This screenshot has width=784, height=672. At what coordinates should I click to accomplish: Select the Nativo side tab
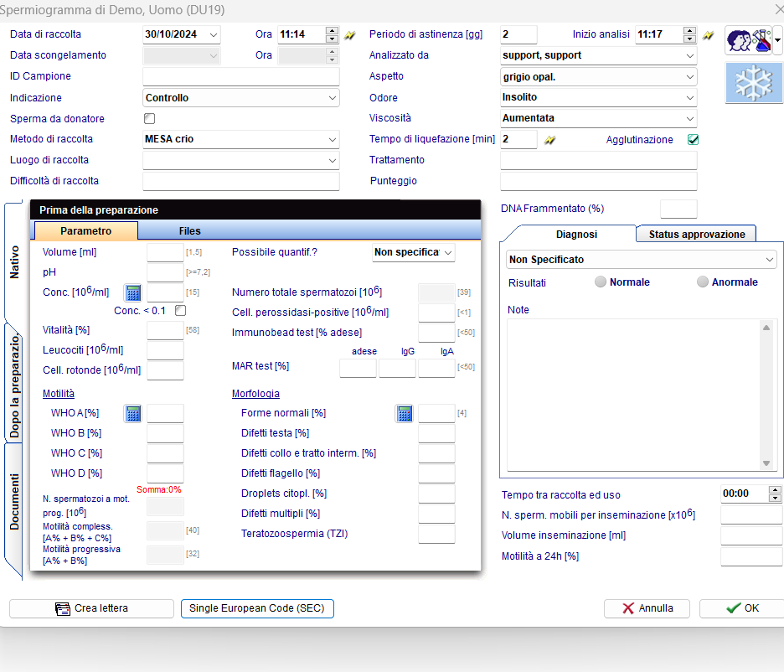click(x=14, y=261)
